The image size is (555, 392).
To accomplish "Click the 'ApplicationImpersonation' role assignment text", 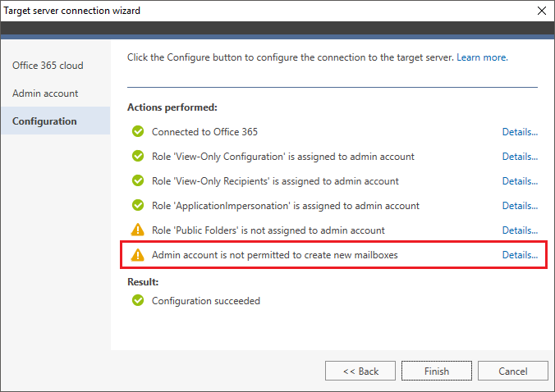I will click(x=286, y=206).
